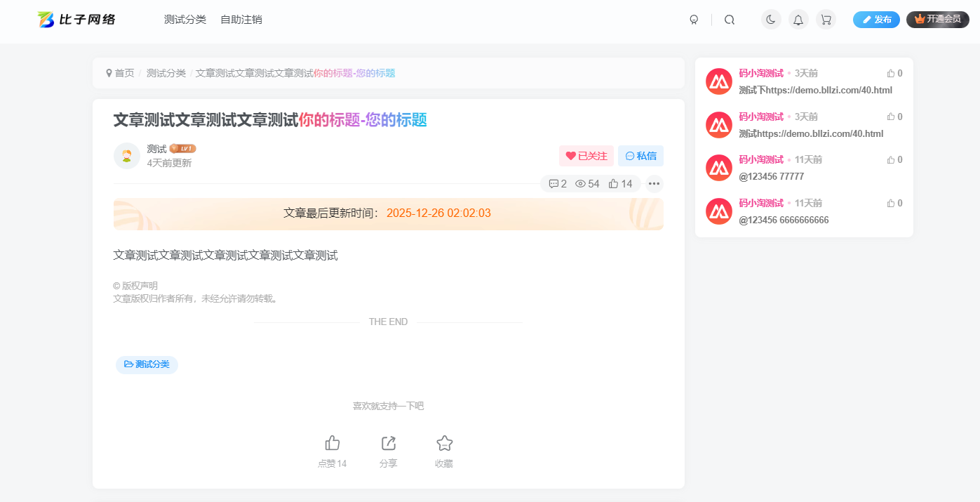Open the search icon in the header
Screen dimensions: 980x502
[730, 19]
